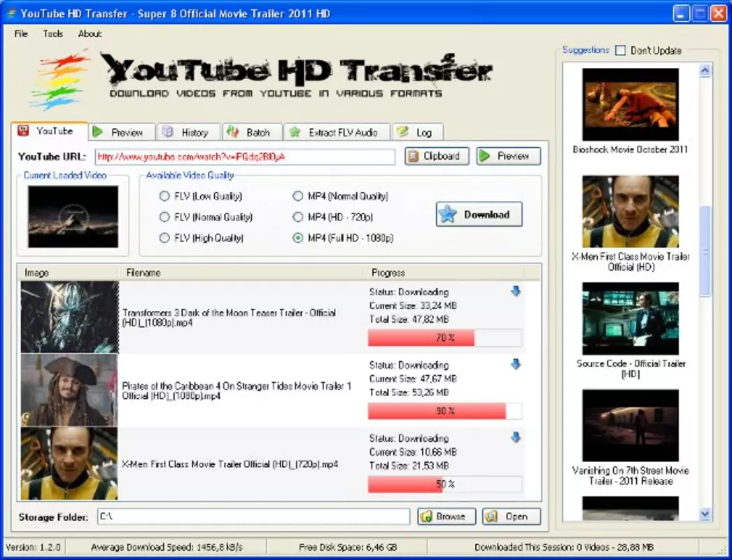Open the File menu
Viewport: 732px width, 560px height.
21,34
